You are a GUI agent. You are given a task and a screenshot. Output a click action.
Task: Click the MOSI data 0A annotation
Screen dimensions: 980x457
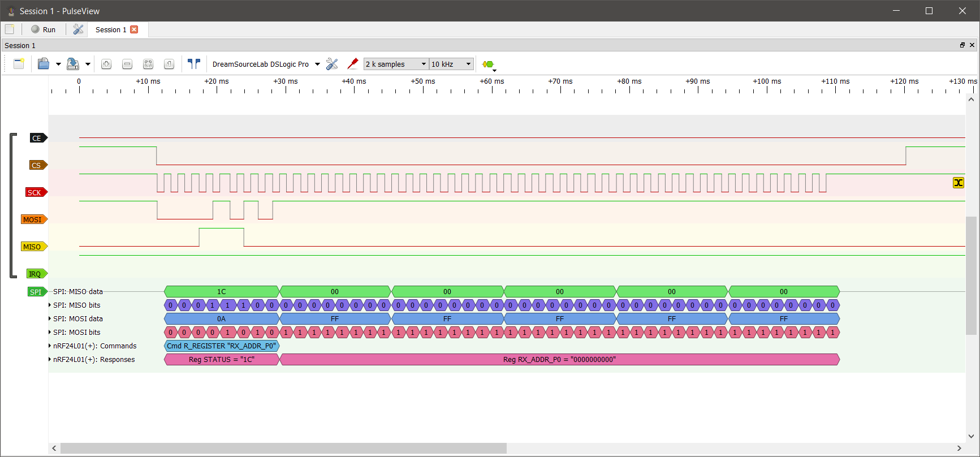(x=222, y=319)
